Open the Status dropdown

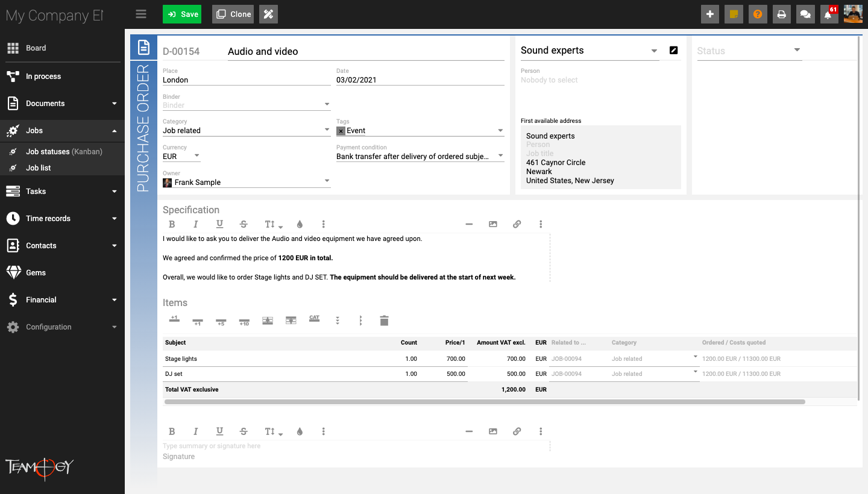(x=749, y=51)
